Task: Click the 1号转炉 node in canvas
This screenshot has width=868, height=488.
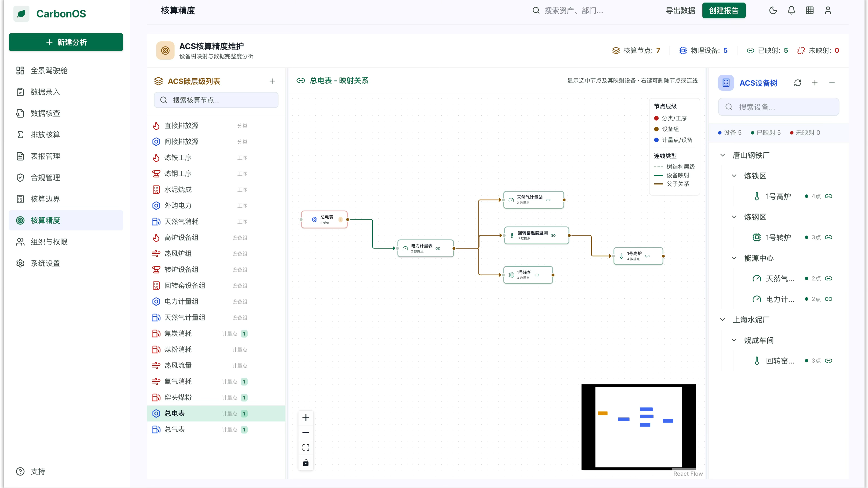Action: [x=528, y=275]
